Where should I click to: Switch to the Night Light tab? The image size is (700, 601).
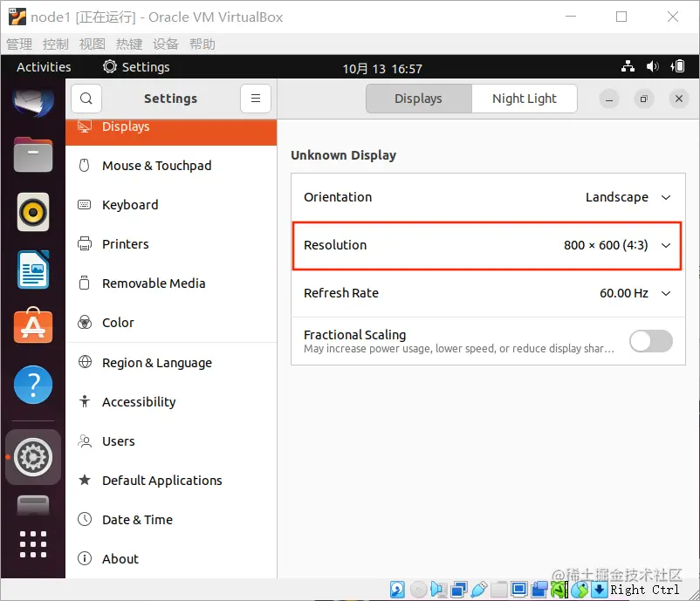(524, 99)
